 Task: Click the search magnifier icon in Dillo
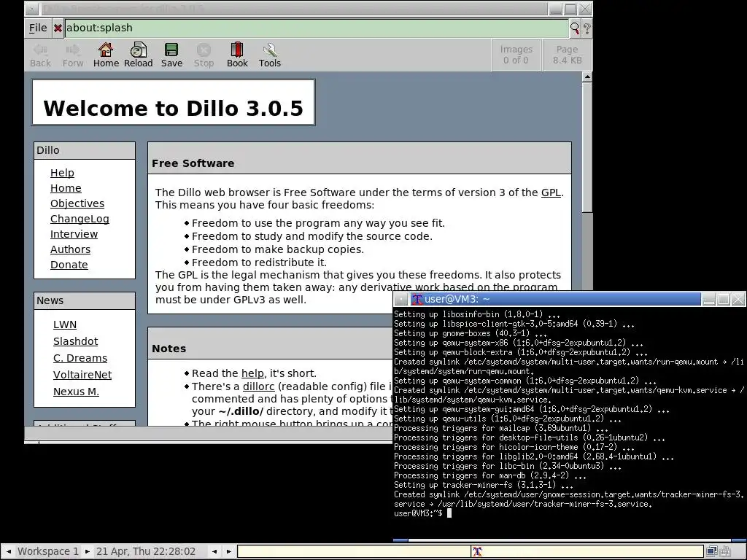tap(575, 28)
